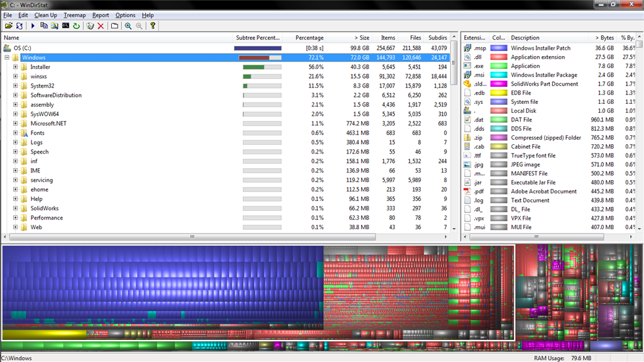Expand the Logs folder

click(15, 142)
